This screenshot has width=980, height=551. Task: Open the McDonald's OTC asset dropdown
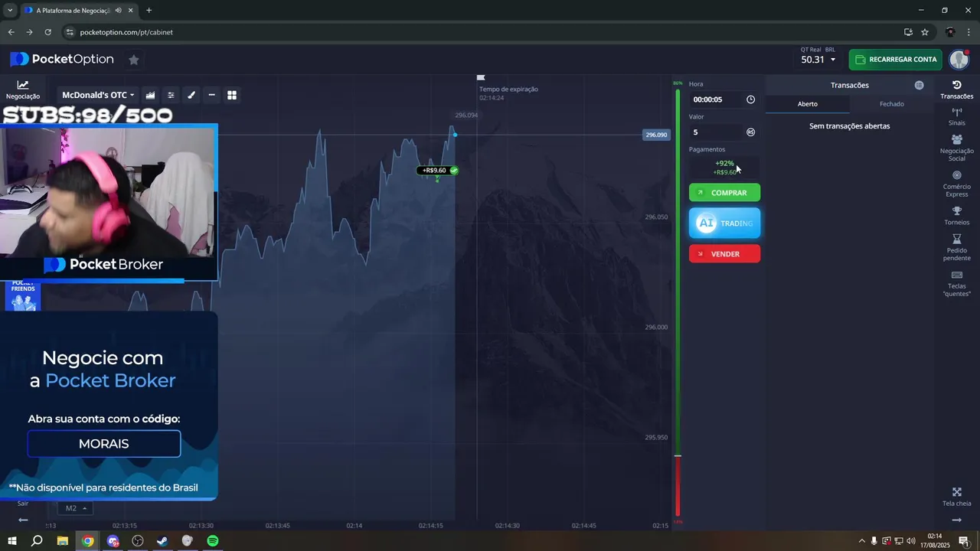point(98,95)
